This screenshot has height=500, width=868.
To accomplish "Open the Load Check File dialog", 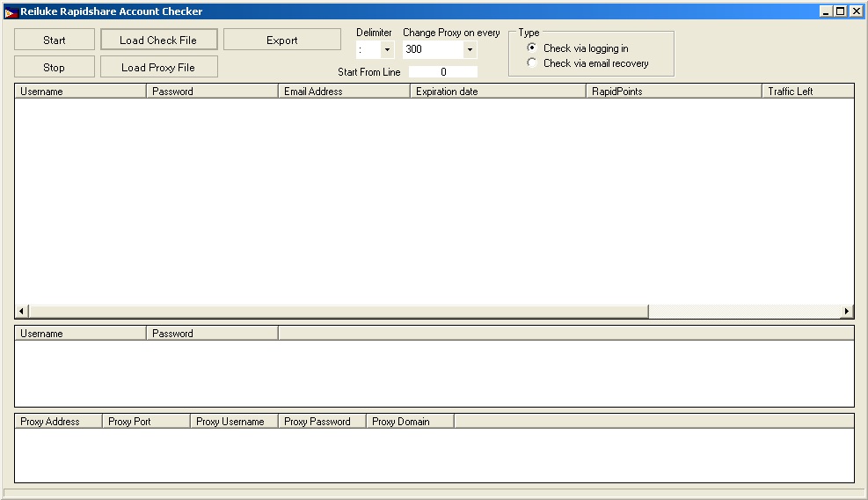I will tap(159, 40).
